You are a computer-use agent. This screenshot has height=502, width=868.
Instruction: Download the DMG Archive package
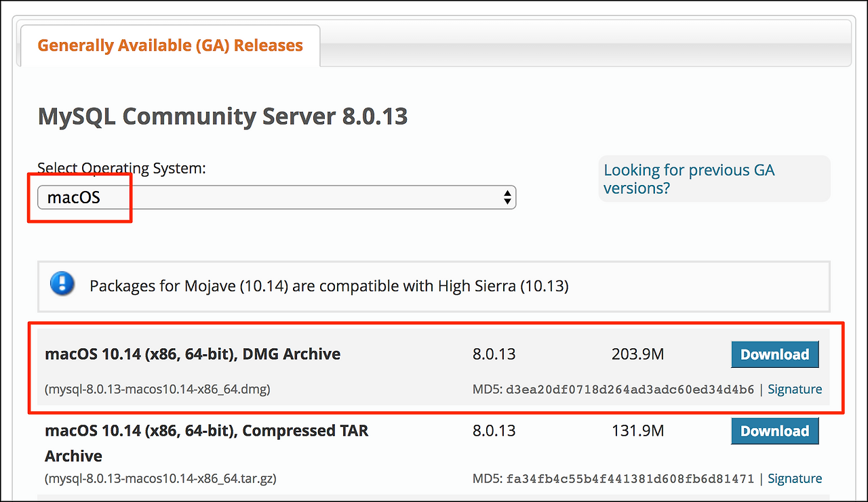774,354
